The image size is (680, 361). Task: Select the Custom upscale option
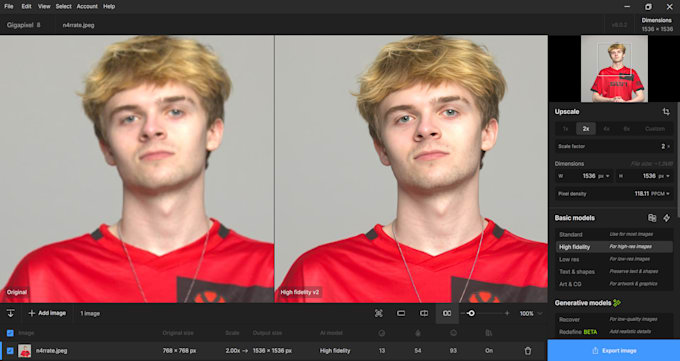tap(655, 129)
